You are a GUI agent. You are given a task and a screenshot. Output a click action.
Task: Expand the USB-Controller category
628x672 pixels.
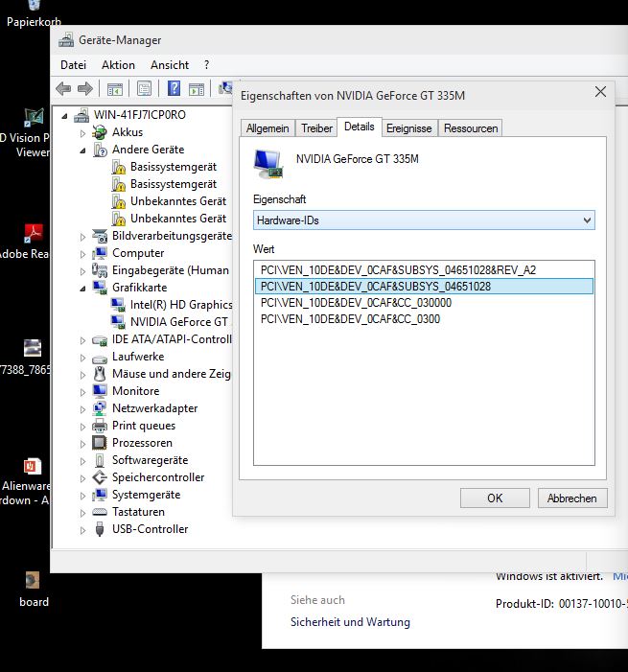82,530
